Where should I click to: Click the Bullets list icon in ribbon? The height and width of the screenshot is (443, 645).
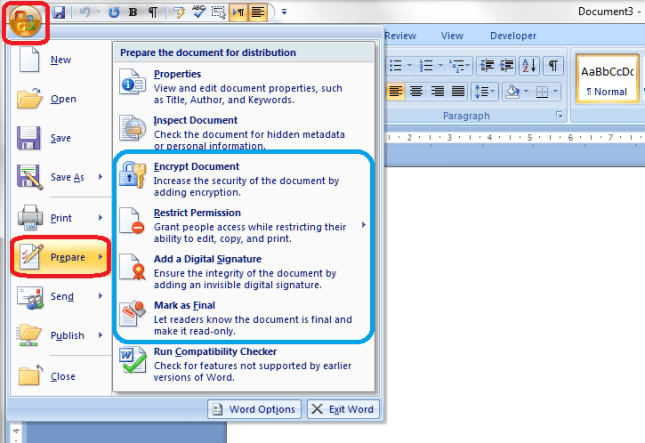click(x=396, y=65)
